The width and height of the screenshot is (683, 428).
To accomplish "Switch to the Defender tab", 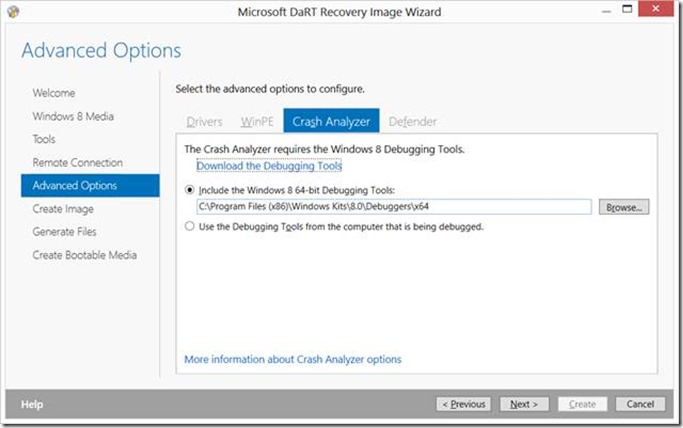I will [x=413, y=121].
